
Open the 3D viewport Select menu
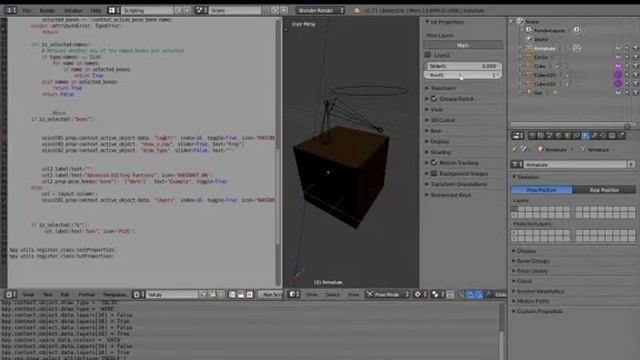point(333,294)
